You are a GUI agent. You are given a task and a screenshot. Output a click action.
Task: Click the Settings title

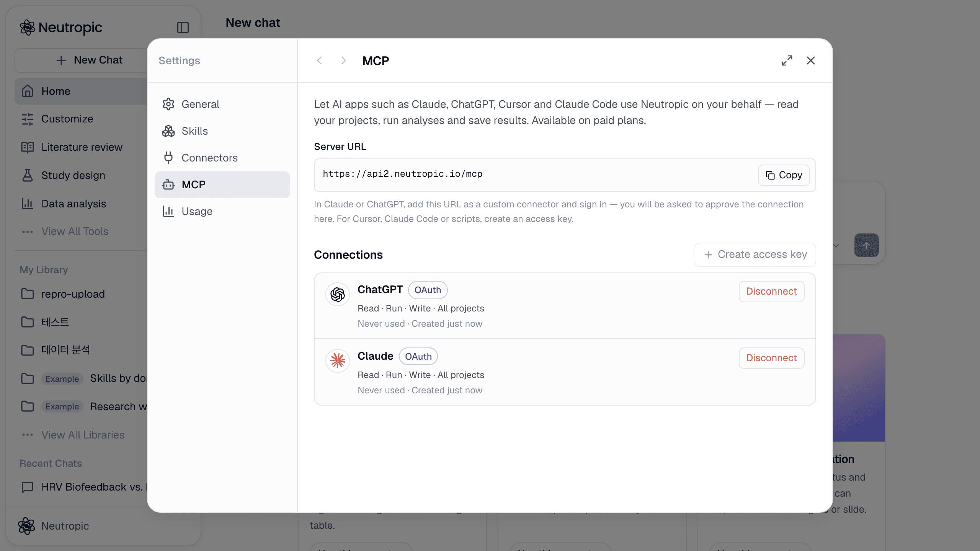179,60
